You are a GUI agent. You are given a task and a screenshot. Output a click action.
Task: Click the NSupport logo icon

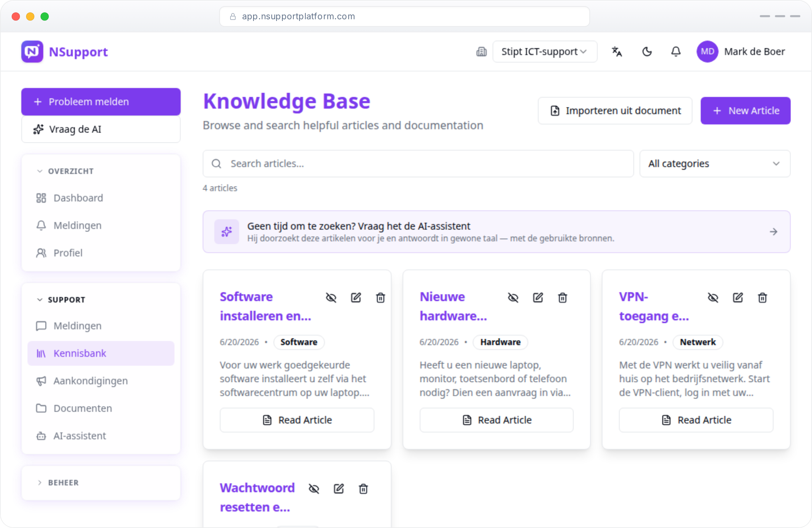pos(32,52)
